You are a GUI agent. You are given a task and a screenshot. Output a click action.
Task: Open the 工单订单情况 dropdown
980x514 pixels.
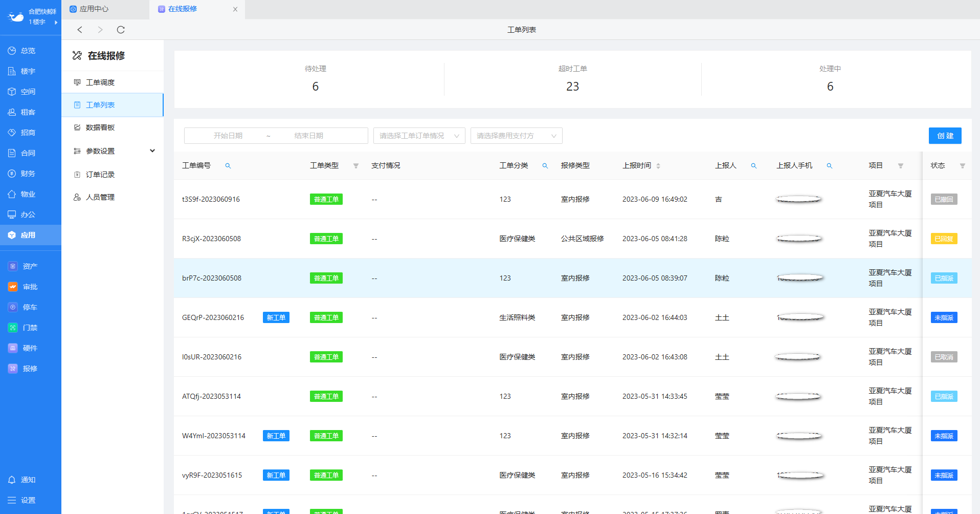419,136
